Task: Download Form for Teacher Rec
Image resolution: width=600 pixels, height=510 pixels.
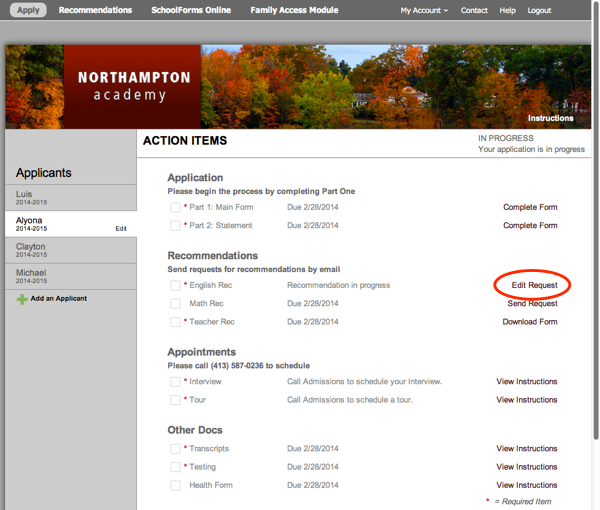Action: (x=530, y=322)
